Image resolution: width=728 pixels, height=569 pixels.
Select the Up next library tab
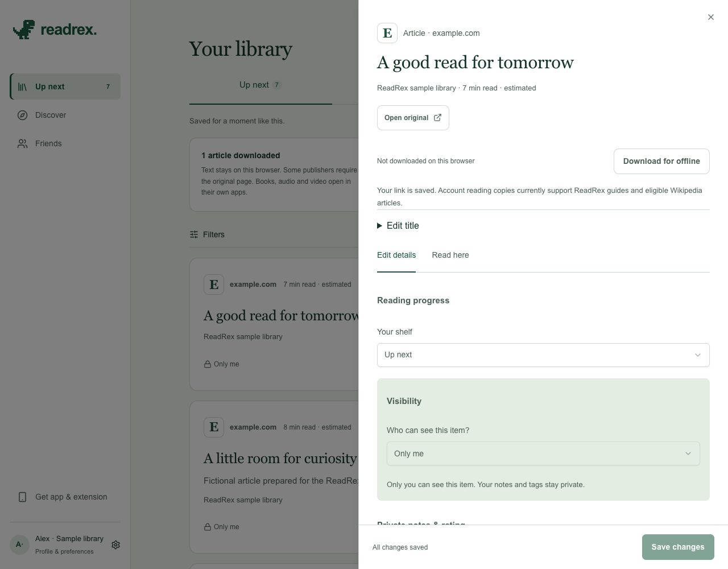pyautogui.click(x=260, y=85)
